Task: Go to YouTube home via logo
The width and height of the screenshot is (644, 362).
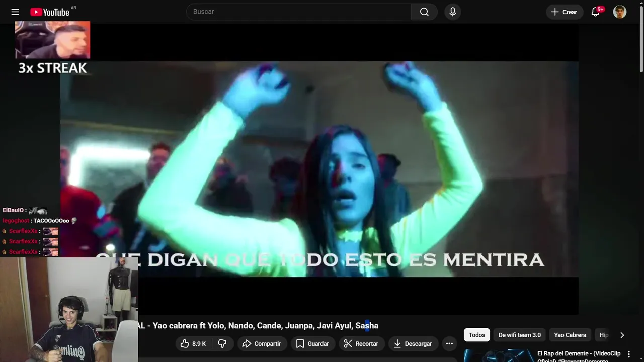Action: tap(50, 12)
